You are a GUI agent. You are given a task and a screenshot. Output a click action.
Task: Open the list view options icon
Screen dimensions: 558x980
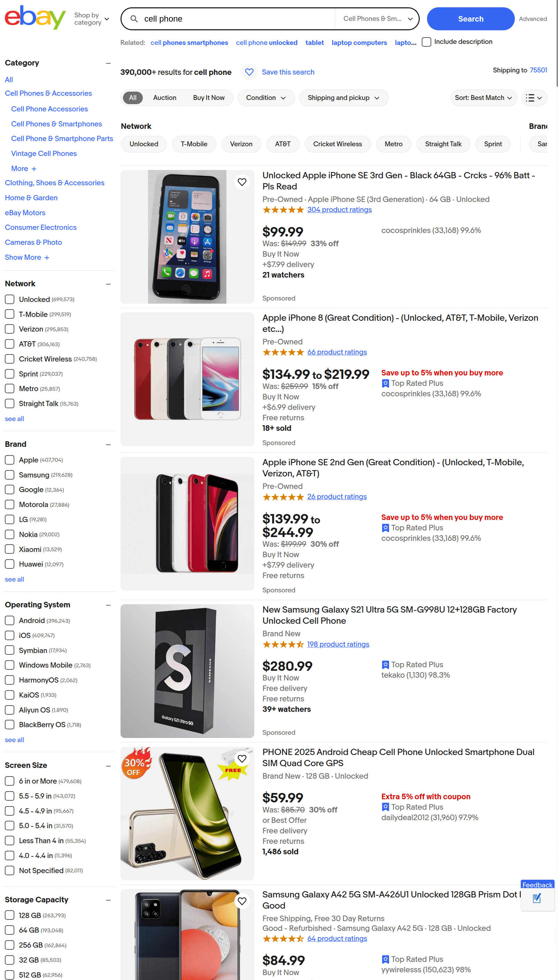pos(534,98)
